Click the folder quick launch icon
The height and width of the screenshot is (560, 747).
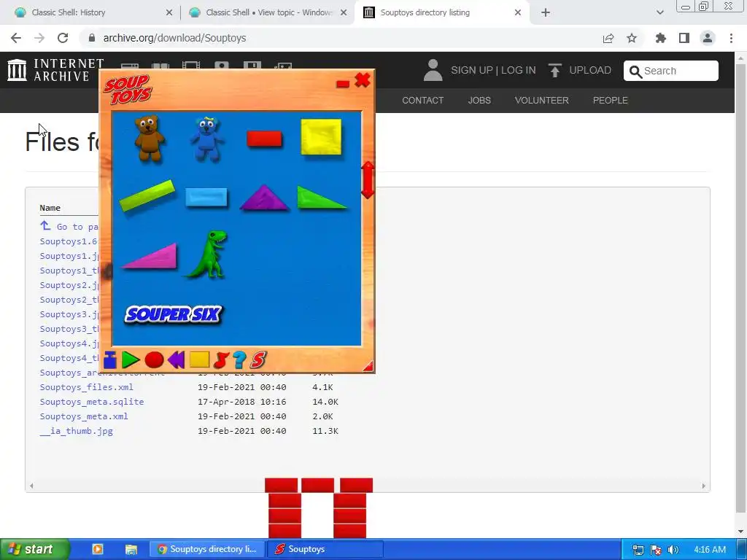pyautogui.click(x=131, y=549)
